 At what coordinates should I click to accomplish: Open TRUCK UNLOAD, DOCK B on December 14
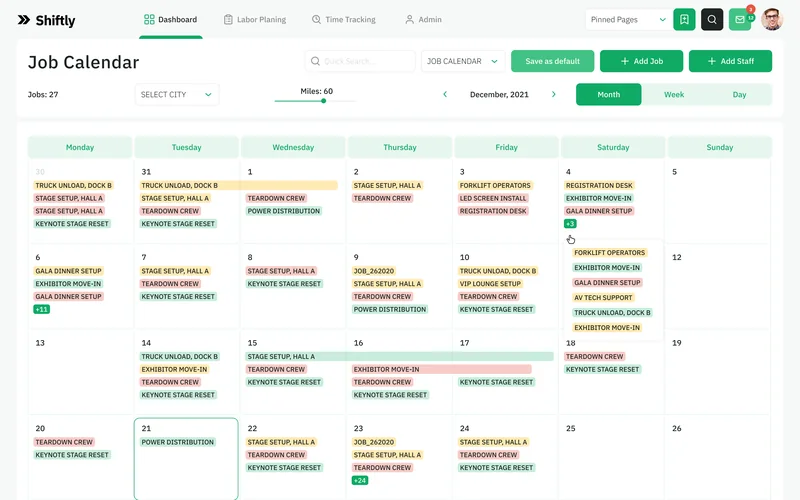[x=179, y=356]
